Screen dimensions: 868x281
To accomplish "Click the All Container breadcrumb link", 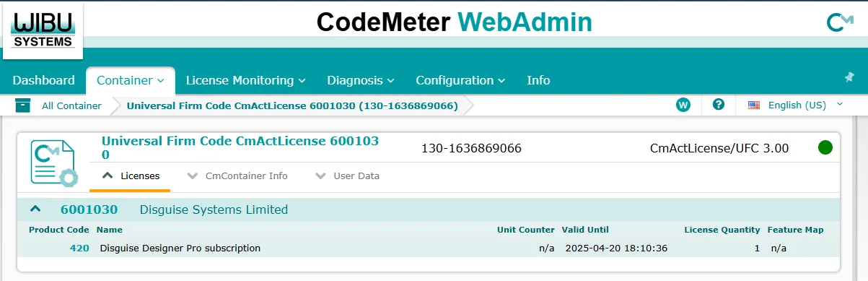I will [71, 105].
